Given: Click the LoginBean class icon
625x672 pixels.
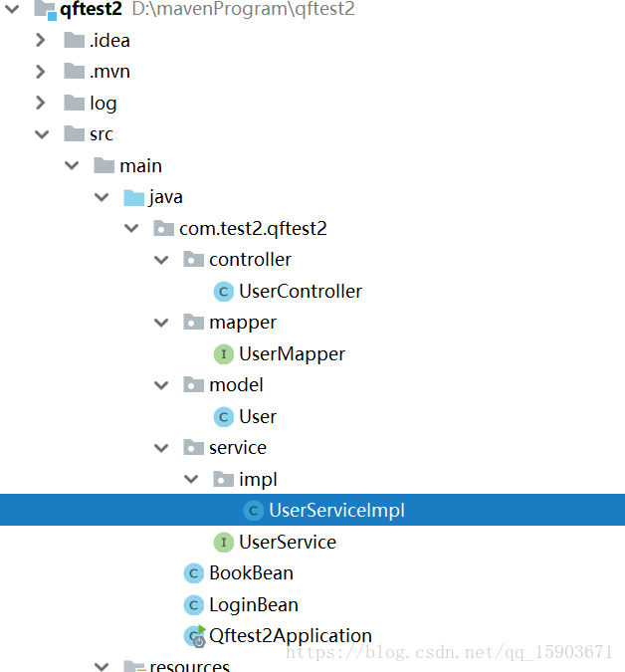Looking at the screenshot, I should tap(194, 604).
